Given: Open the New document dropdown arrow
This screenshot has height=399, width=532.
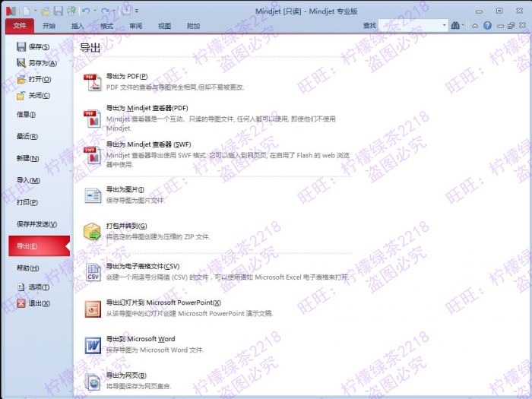Looking at the screenshot, I should pos(35,11).
